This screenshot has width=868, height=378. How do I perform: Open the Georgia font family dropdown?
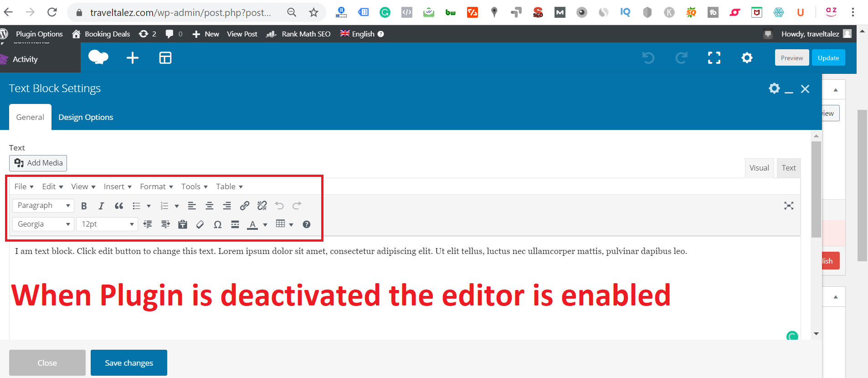tap(43, 224)
